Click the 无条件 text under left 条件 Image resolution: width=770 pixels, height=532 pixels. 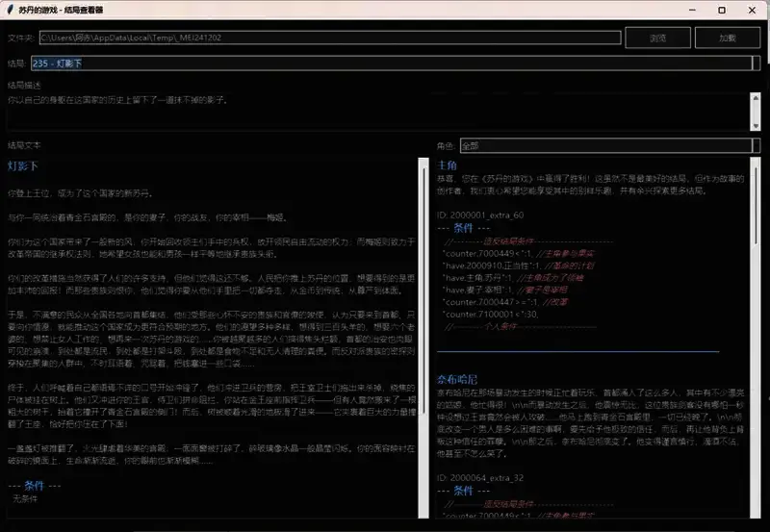[25, 498]
